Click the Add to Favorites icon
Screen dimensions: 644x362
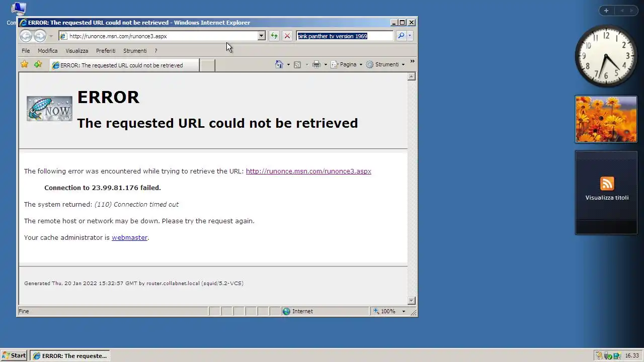tap(38, 64)
